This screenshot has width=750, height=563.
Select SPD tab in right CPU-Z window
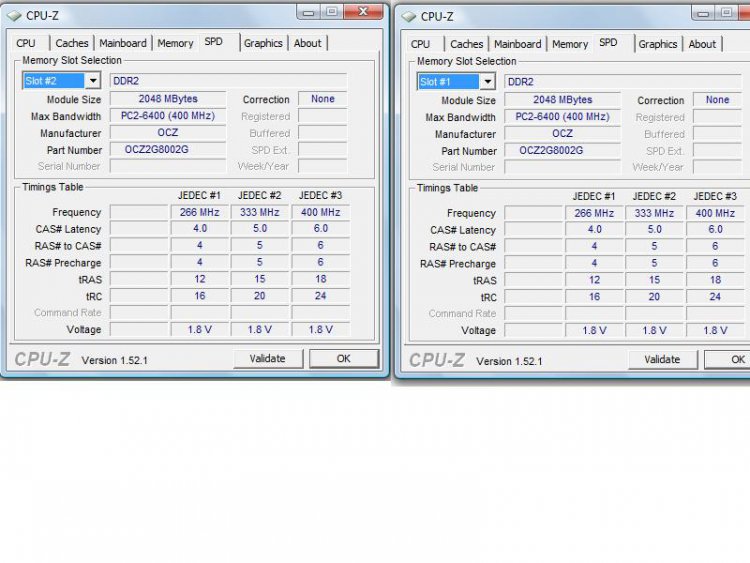608,43
